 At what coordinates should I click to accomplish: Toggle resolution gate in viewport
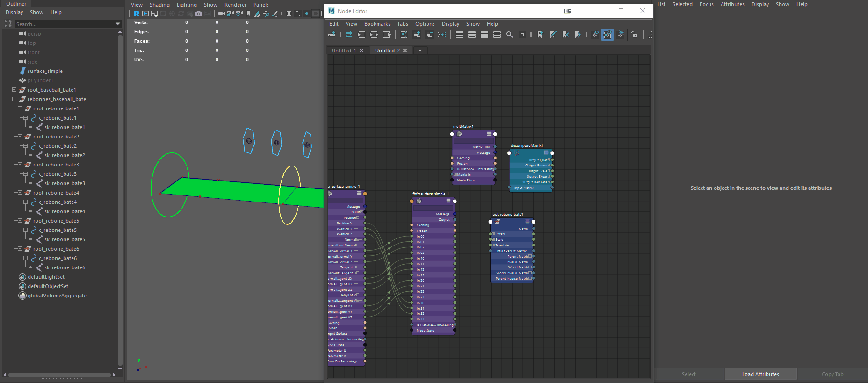(307, 14)
